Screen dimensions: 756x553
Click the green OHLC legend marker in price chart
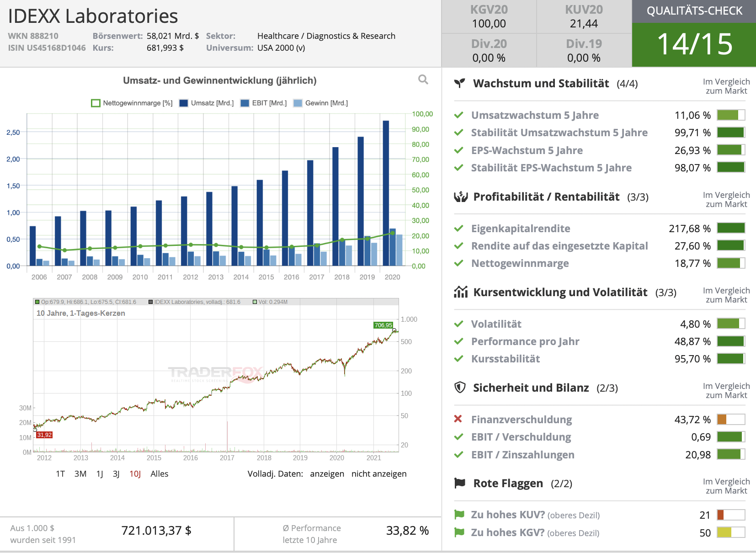click(x=37, y=302)
